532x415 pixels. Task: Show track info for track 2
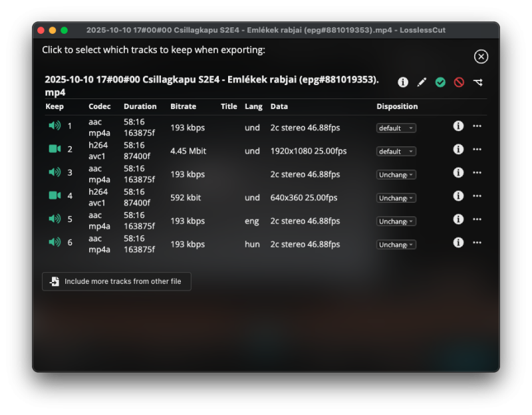(x=458, y=149)
